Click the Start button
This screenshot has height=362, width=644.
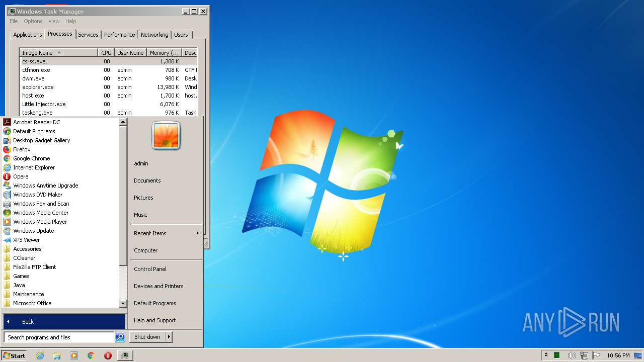pyautogui.click(x=14, y=355)
